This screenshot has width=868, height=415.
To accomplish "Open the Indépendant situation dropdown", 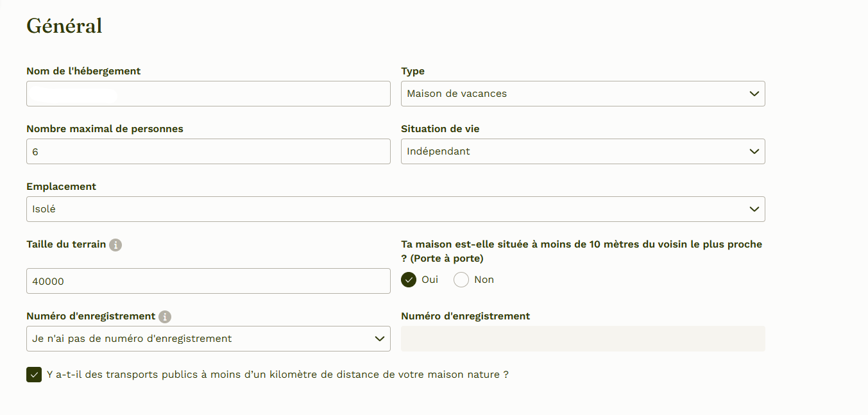I will tap(583, 151).
